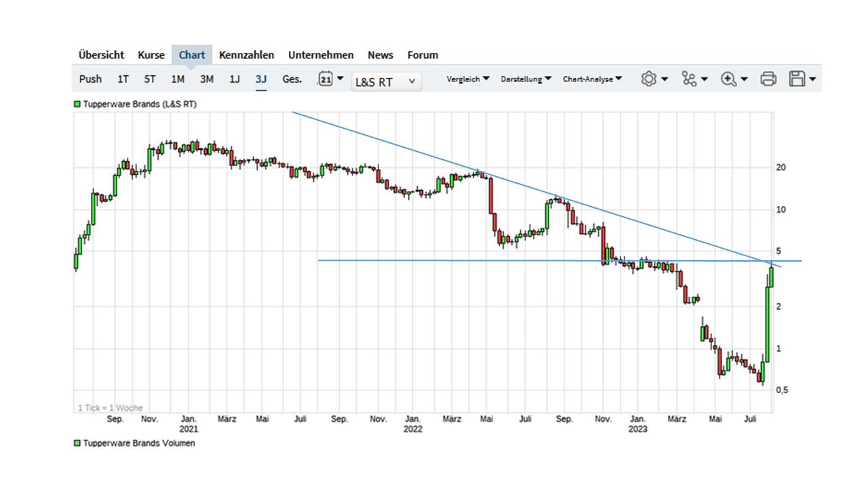Image resolution: width=868 pixels, height=488 pixels.
Task: Click the save diskette icon
Action: [797, 79]
